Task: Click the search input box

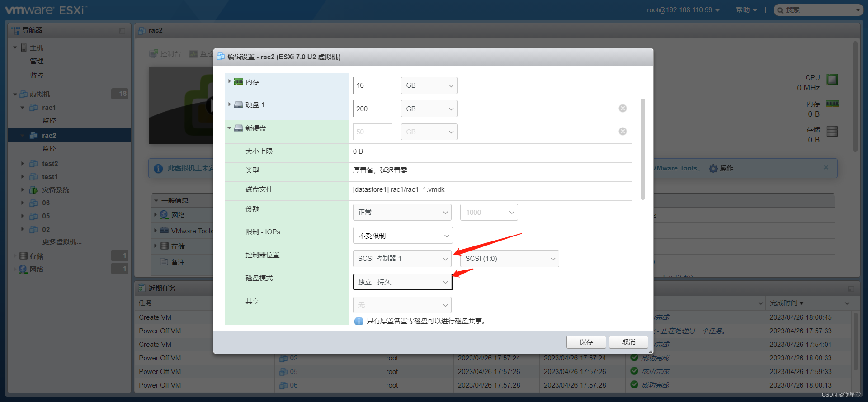Action: 819,10
